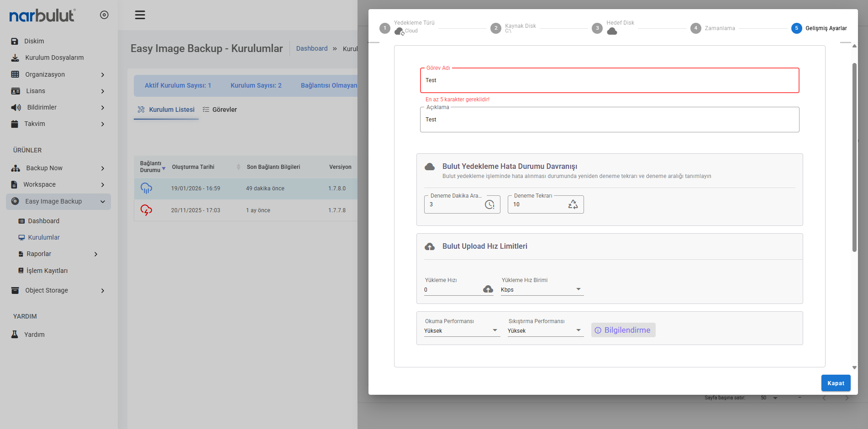The image size is (868, 429).
Task: Open the Sıkıştırma Performansı dropdown
Action: [x=545, y=331]
